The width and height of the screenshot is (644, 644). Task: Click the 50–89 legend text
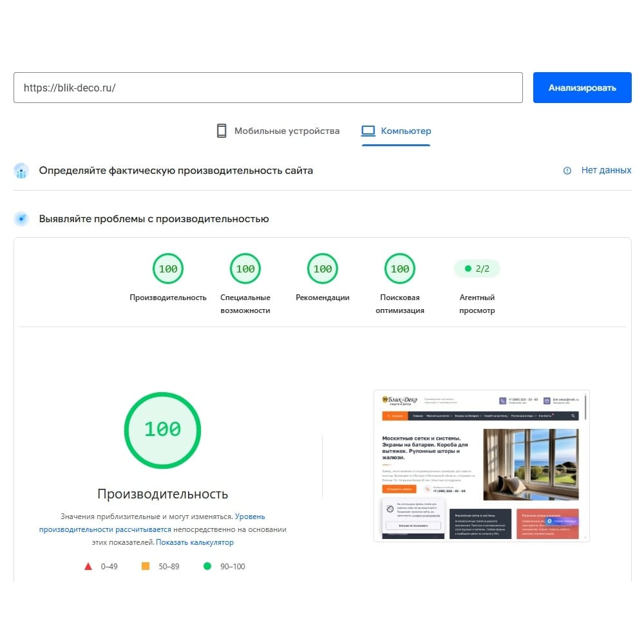(x=169, y=566)
